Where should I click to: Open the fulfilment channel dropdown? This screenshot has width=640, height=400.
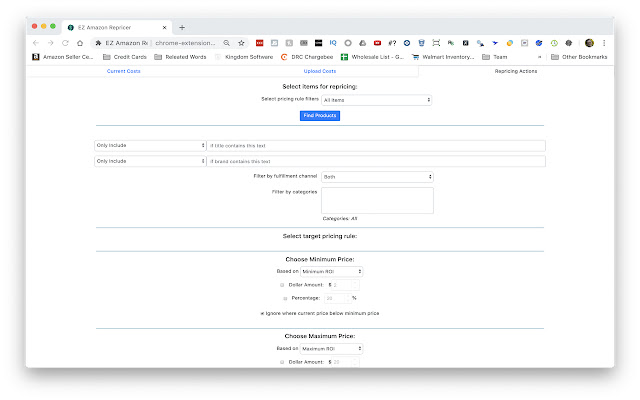coord(377,177)
